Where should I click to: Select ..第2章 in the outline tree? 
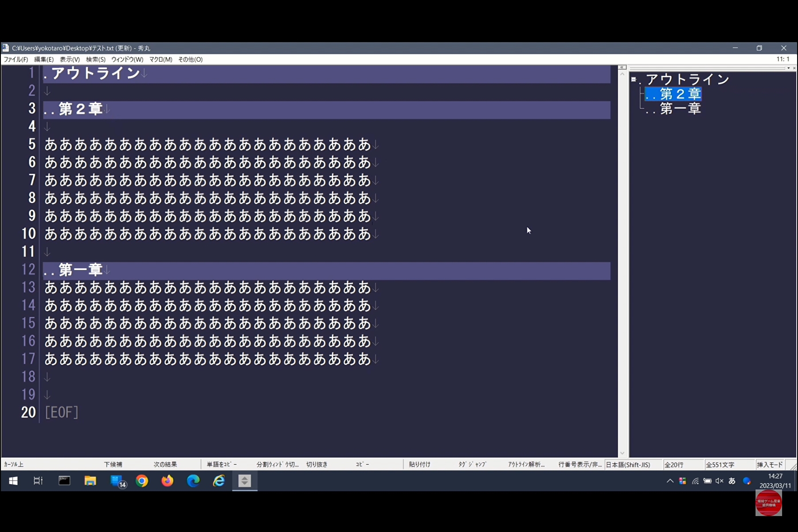pyautogui.click(x=673, y=94)
